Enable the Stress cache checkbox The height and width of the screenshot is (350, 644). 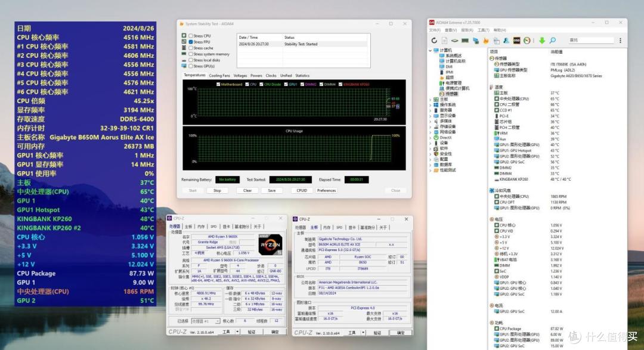pos(191,48)
